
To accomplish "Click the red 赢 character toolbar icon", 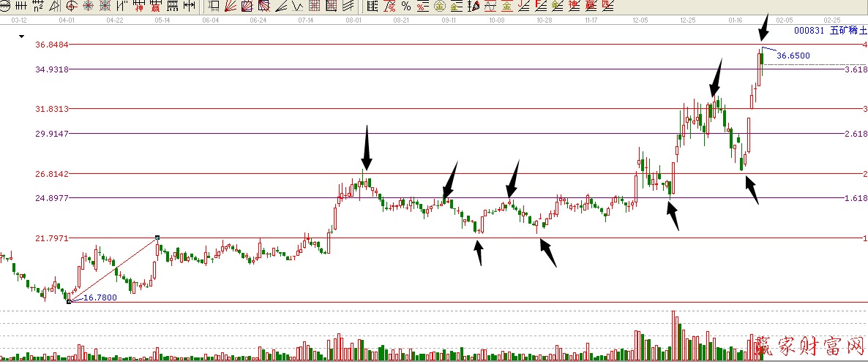I will pos(155,7).
